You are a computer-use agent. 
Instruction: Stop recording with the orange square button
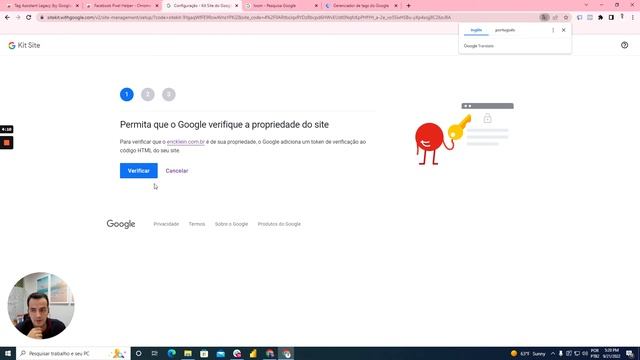coord(7,143)
